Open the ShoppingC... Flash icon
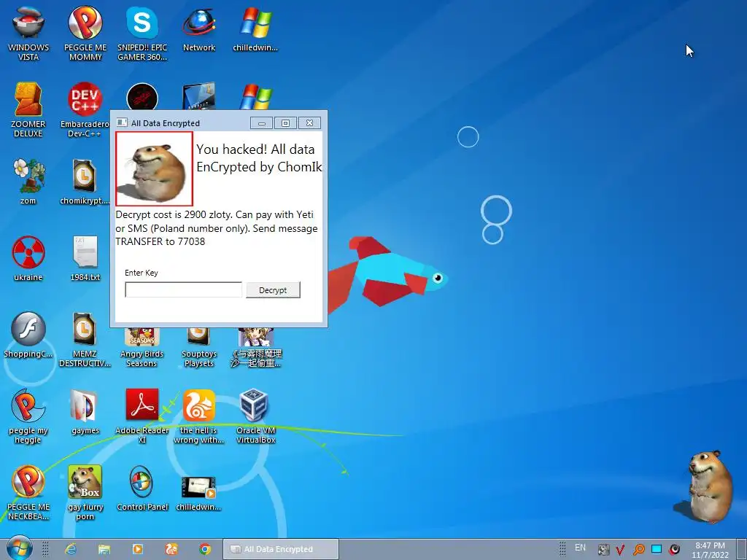 [28, 335]
